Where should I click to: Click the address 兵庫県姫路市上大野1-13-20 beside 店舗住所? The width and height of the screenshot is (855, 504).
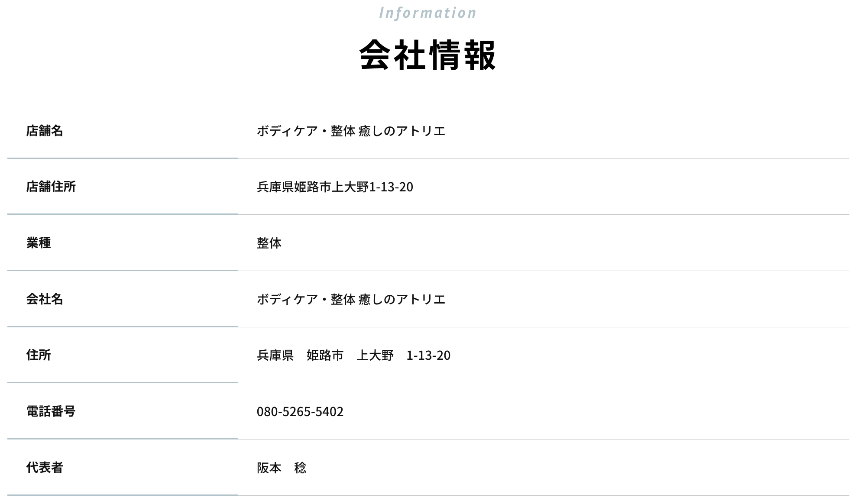coord(335,187)
